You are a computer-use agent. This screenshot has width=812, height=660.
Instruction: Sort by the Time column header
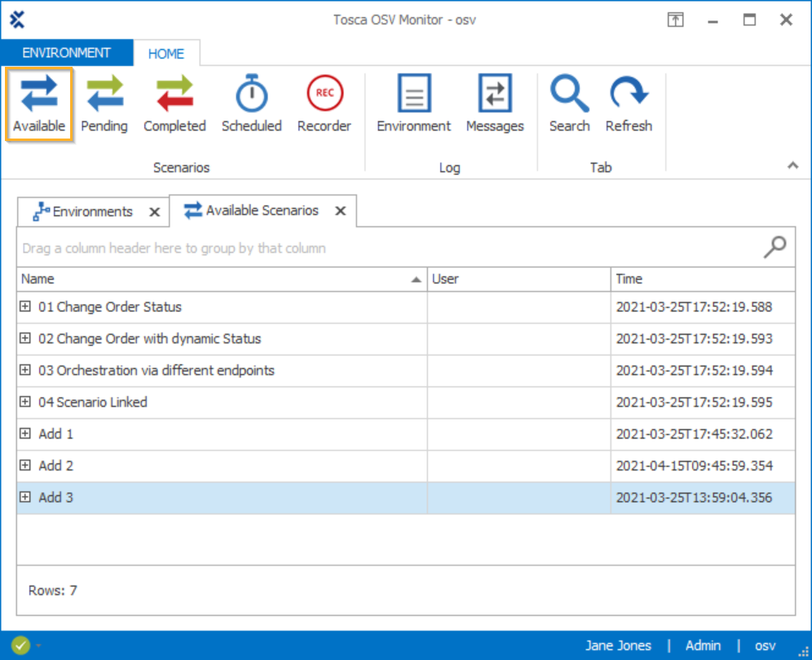coord(701,279)
